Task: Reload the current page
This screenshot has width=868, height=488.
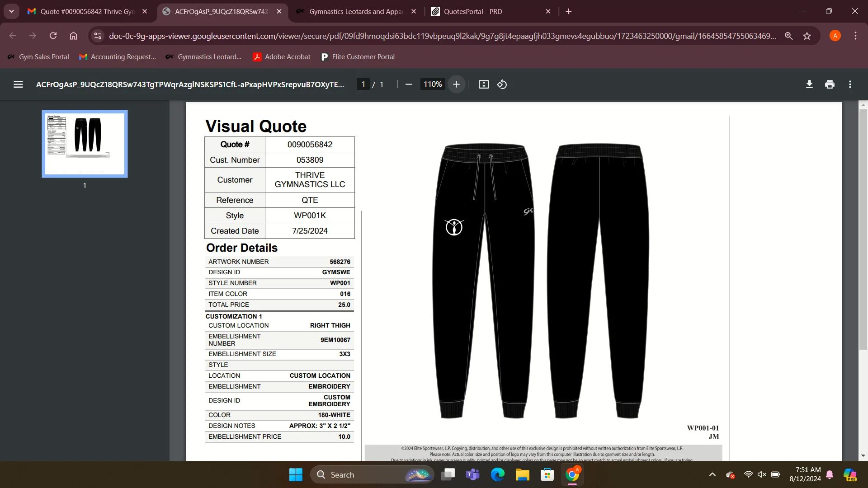Action: (53, 36)
